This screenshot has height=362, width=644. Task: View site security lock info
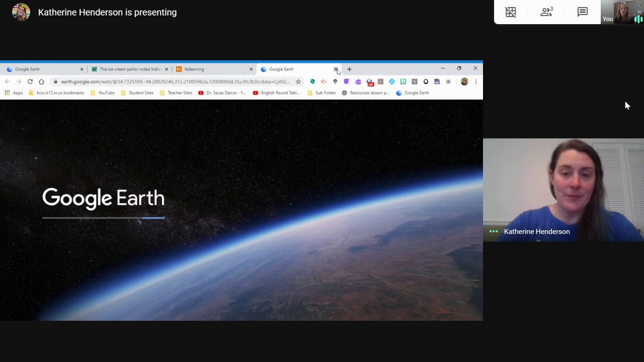(55, 81)
